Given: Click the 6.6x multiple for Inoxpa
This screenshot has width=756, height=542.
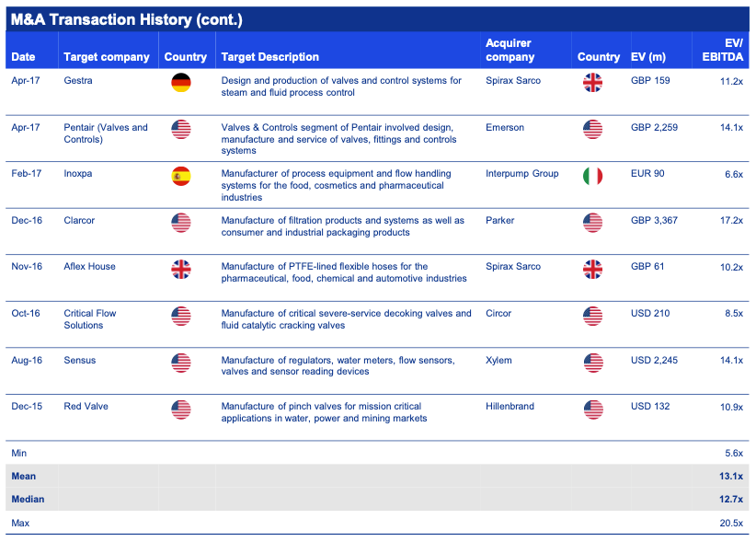Looking at the screenshot, I should [x=734, y=175].
